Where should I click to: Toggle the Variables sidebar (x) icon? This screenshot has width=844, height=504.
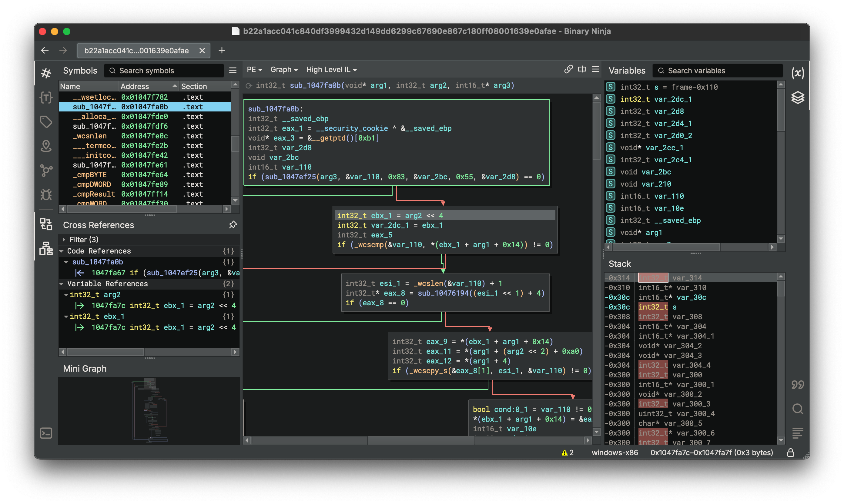click(797, 73)
